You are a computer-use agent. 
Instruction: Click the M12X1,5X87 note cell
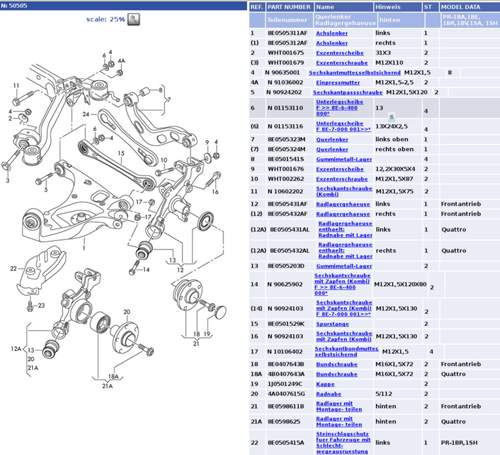tap(394, 179)
